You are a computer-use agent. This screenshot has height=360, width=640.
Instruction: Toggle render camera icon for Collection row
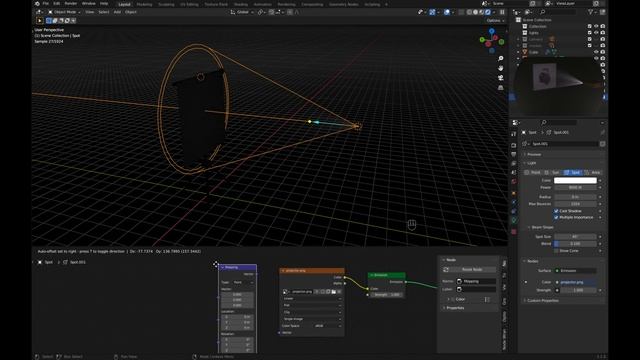click(x=603, y=26)
